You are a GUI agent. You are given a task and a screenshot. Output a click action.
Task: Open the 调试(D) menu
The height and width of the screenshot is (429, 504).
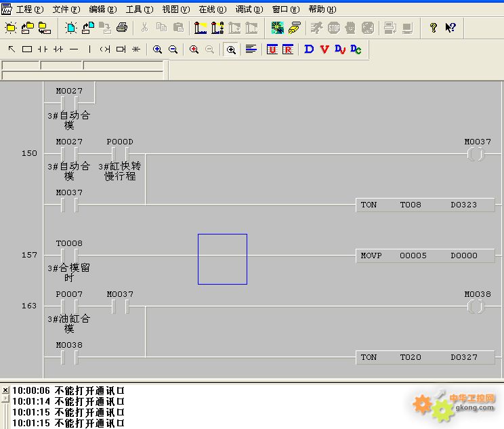[249, 9]
